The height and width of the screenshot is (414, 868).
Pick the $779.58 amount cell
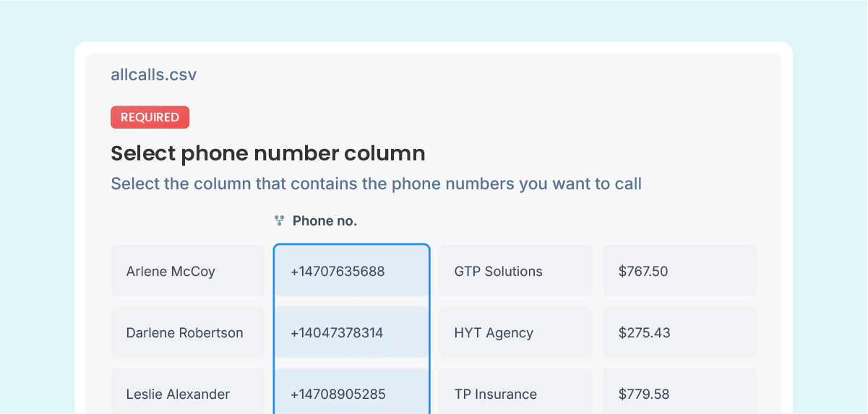(x=679, y=392)
